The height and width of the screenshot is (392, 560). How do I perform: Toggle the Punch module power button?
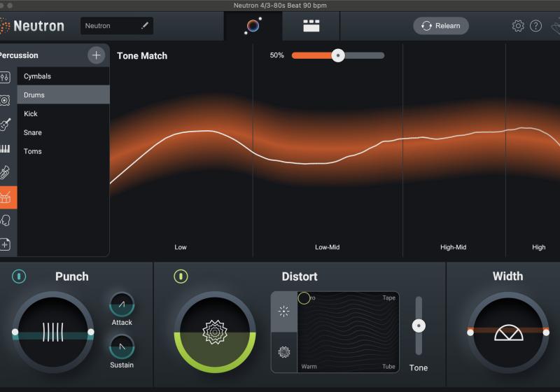coord(19,276)
